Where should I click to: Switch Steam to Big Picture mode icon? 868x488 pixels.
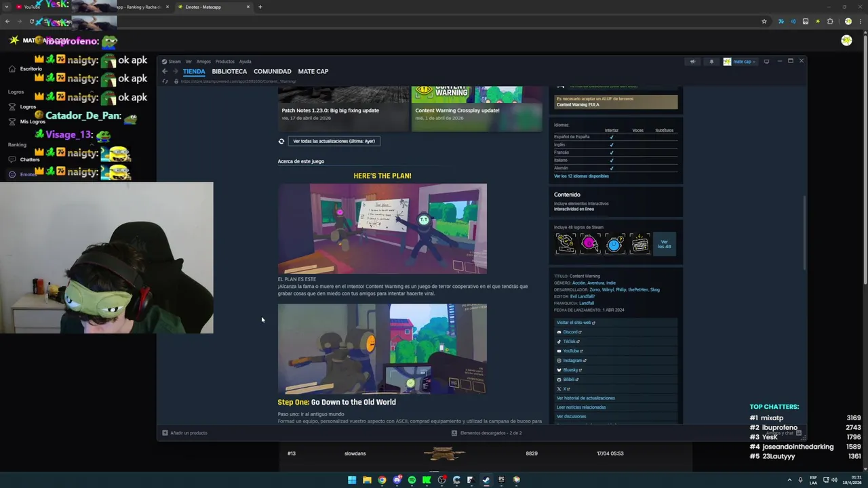pyautogui.click(x=766, y=62)
